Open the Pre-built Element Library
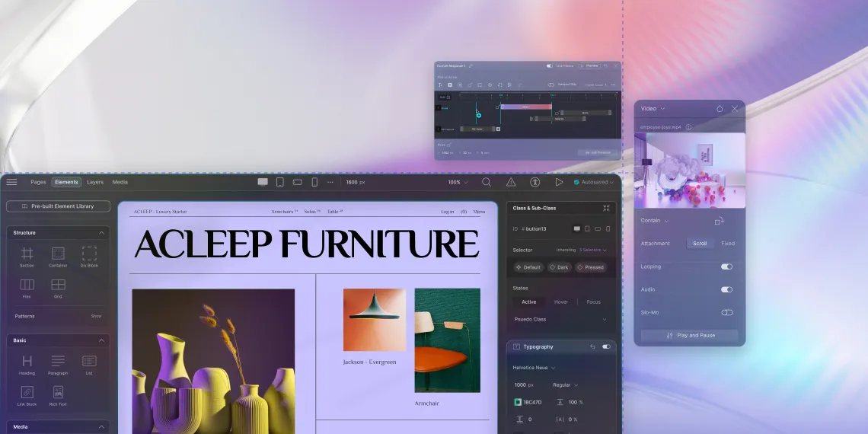Screen dimensions: 868x434 point(59,206)
